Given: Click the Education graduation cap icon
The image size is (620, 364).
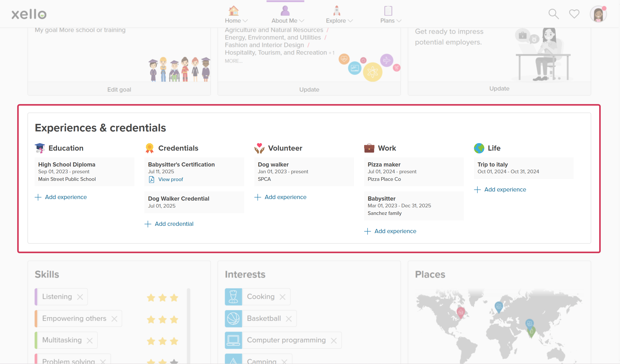Looking at the screenshot, I should pos(40,148).
